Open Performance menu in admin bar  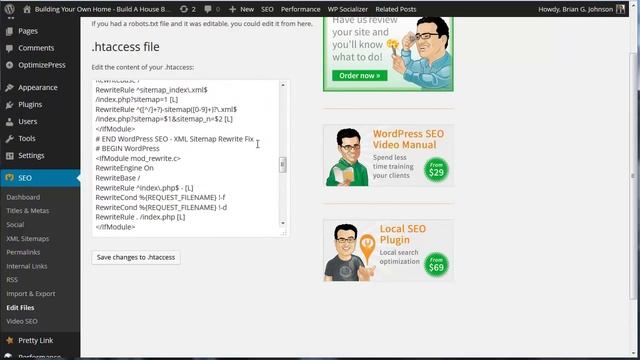tap(300, 9)
